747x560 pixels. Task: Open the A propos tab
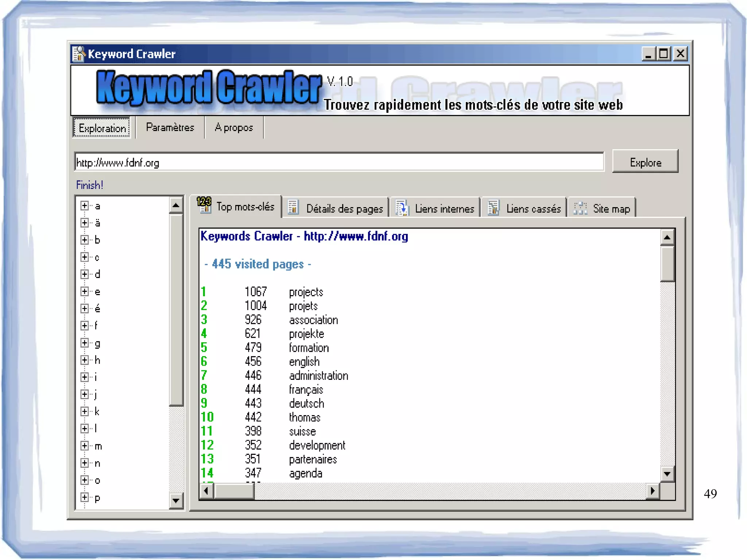234,127
